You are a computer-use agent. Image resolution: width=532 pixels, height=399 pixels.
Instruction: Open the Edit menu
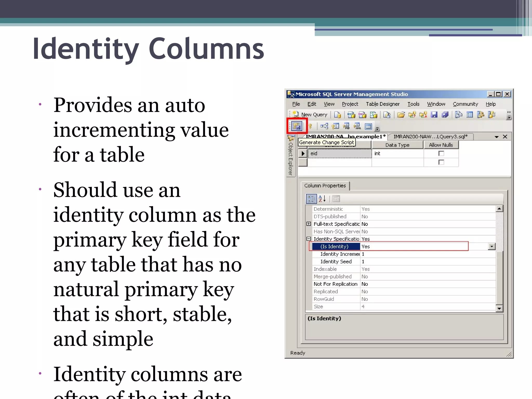coord(312,104)
